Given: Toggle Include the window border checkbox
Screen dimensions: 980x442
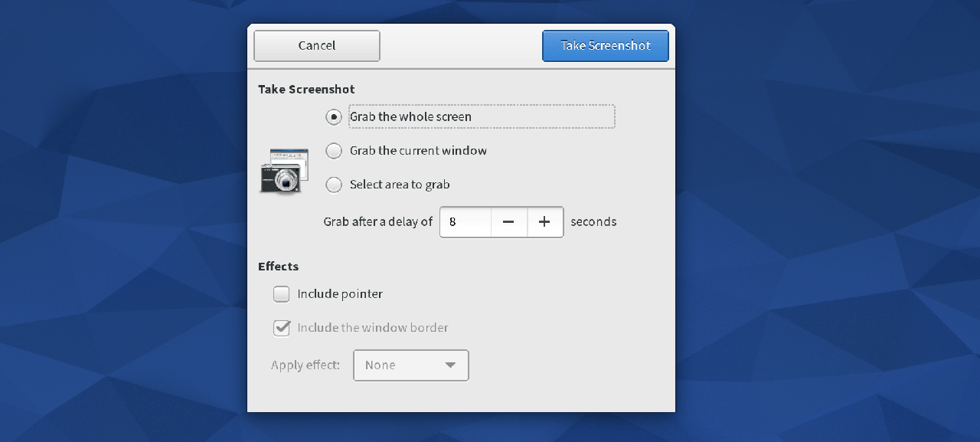Looking at the screenshot, I should coord(282,328).
